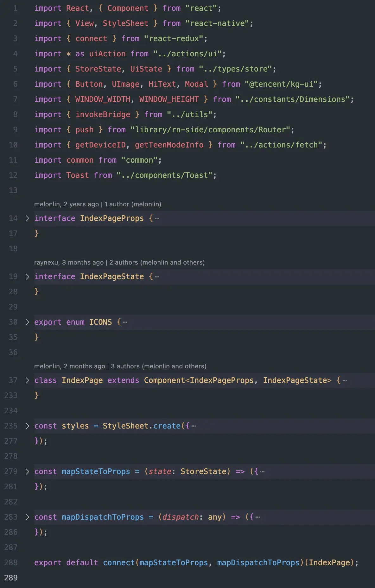Click line number 288 in the gutter

click(x=11, y=563)
